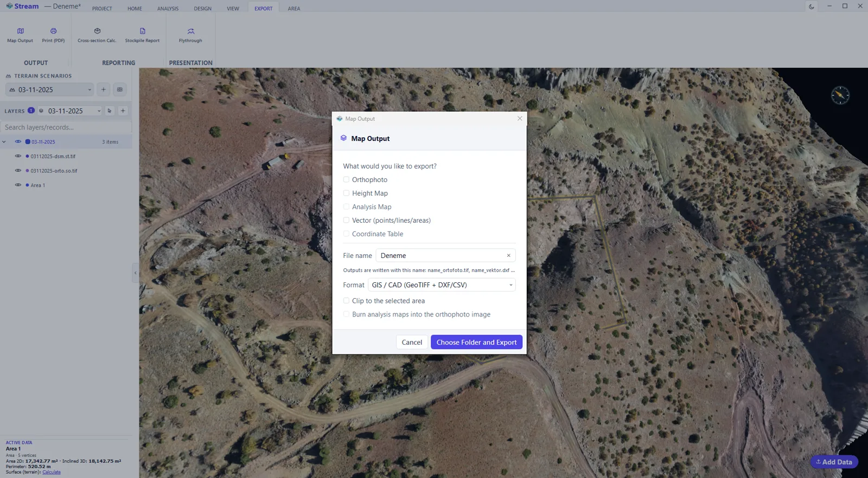The height and width of the screenshot is (478, 868).
Task: Hide the 03112025-orto.so.tif layer
Action: 18,170
